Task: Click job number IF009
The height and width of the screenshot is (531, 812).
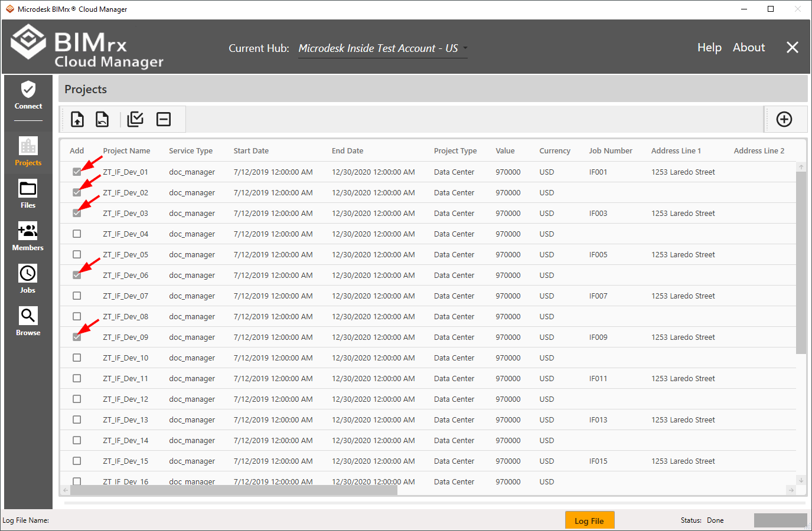Action: (x=598, y=337)
